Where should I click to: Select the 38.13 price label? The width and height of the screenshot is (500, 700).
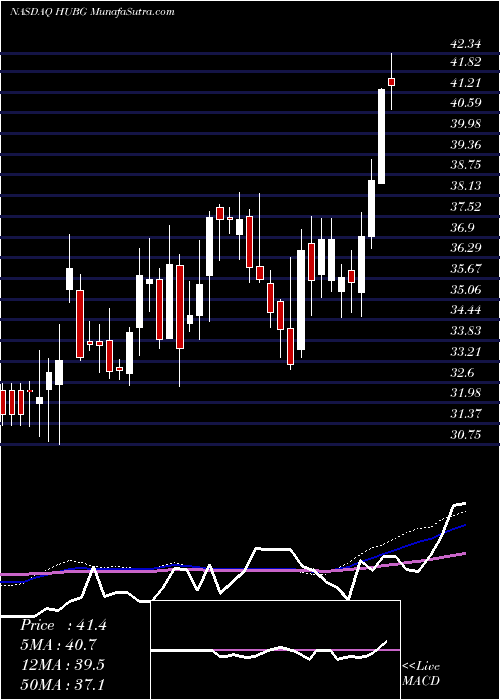click(466, 186)
